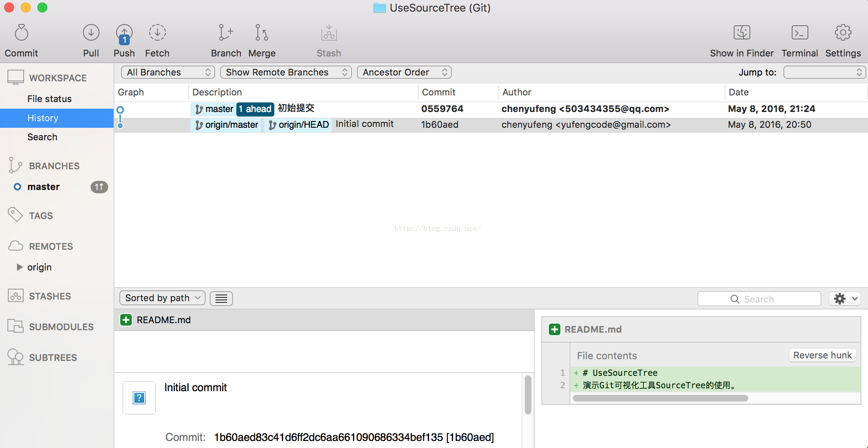Screen dimensions: 868x448
Task: Click the diff horizontal scrollbar
Action: [660, 398]
